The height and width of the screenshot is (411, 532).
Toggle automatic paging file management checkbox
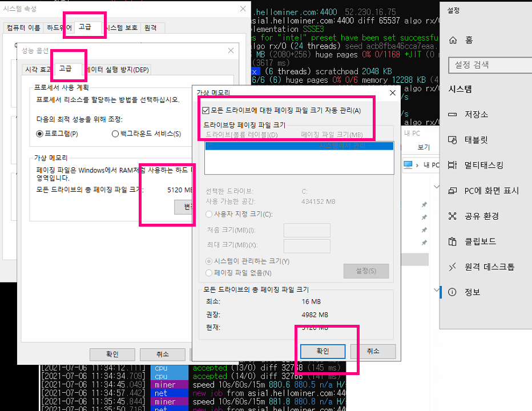click(205, 110)
